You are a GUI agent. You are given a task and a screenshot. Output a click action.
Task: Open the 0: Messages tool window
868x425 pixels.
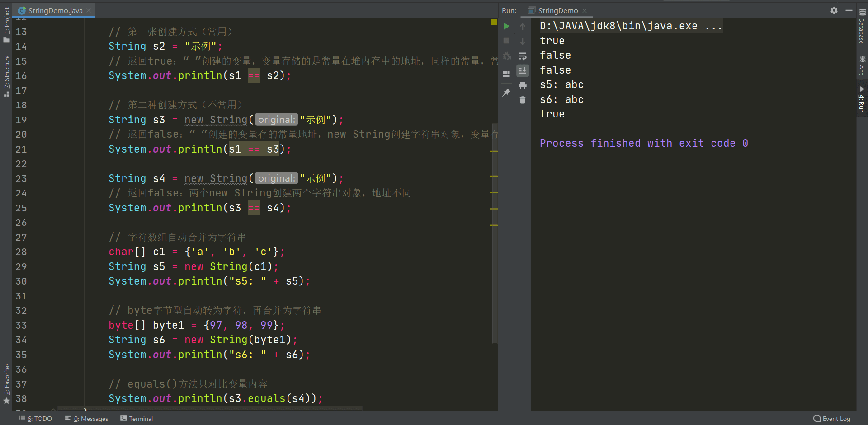tap(86, 419)
